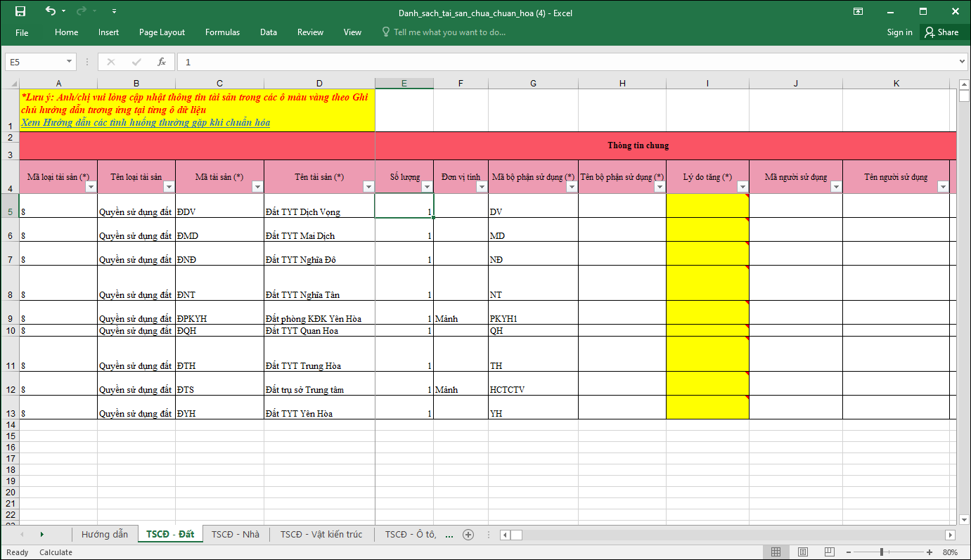The width and height of the screenshot is (971, 560).
Task: Open filter dropdown for Mã tài sản
Action: coord(257,187)
